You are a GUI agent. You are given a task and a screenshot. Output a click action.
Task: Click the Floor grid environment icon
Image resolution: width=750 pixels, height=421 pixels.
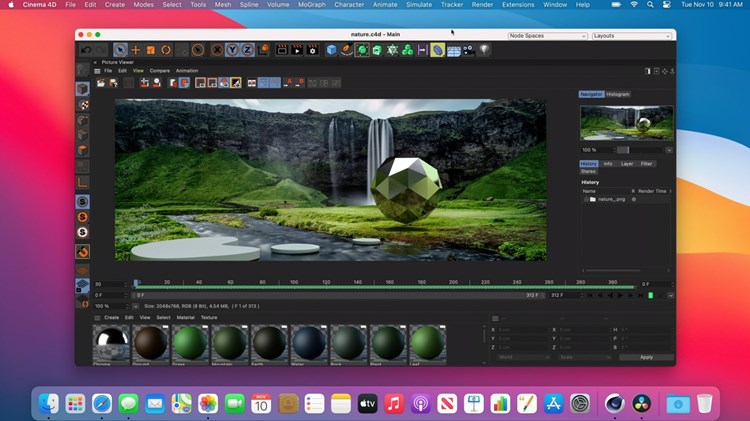point(453,50)
